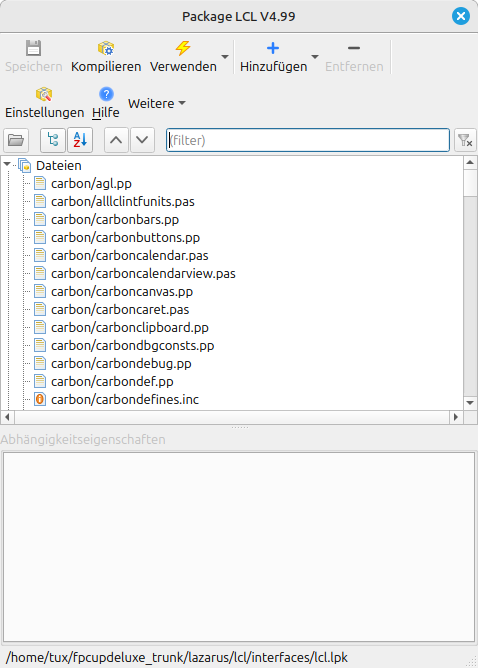This screenshot has height=668, width=478.
Task: Click the move up arrow button
Action: pyautogui.click(x=116, y=140)
